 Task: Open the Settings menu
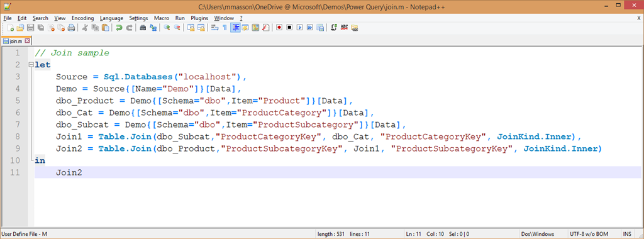tap(138, 18)
